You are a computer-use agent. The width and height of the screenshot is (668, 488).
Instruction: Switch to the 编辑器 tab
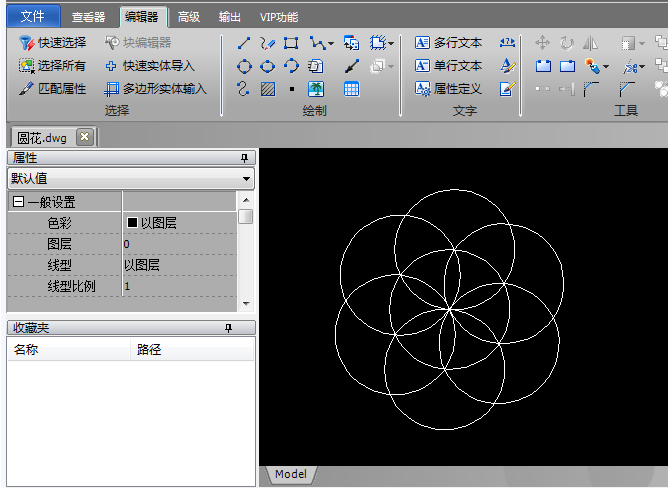(x=141, y=17)
